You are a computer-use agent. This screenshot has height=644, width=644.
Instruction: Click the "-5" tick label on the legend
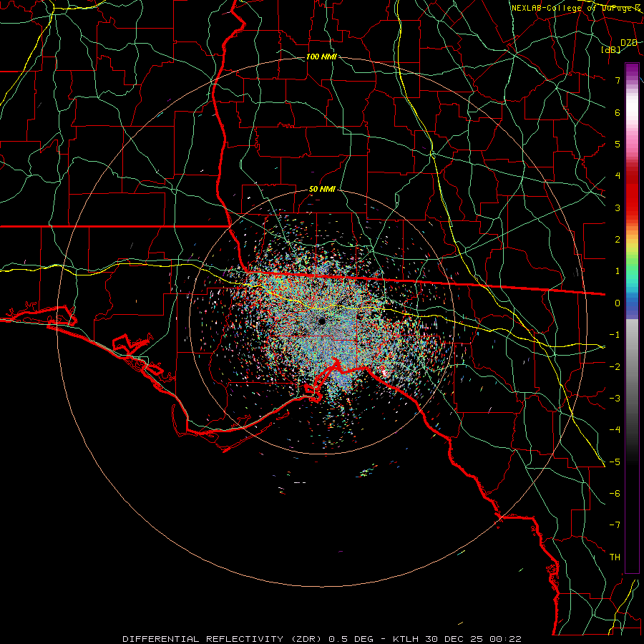click(x=615, y=462)
